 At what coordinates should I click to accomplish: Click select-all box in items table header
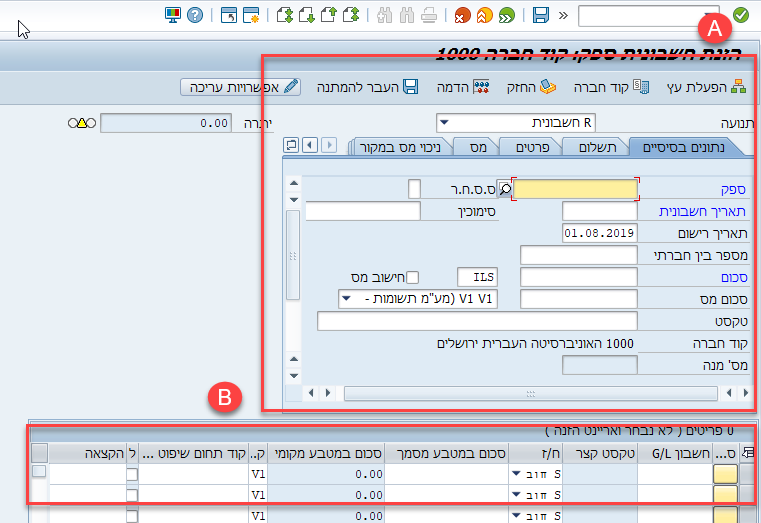[x=39, y=453]
